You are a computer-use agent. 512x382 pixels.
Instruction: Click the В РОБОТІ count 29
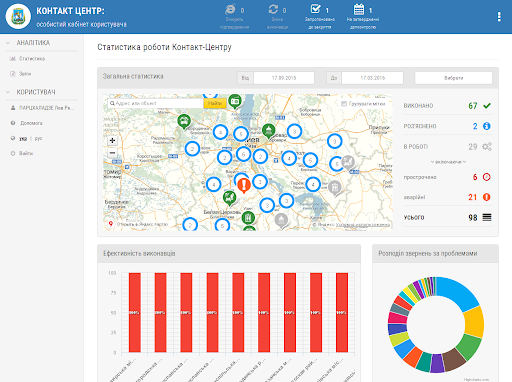point(473,147)
